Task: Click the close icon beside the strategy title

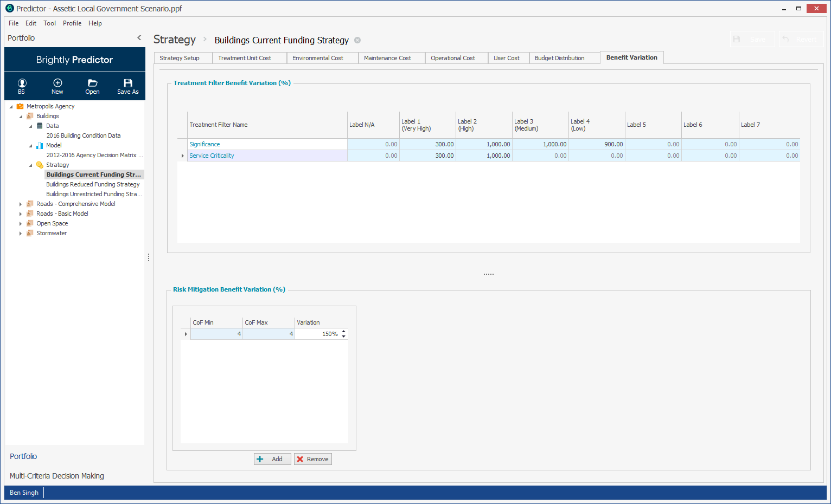Action: [x=357, y=40]
